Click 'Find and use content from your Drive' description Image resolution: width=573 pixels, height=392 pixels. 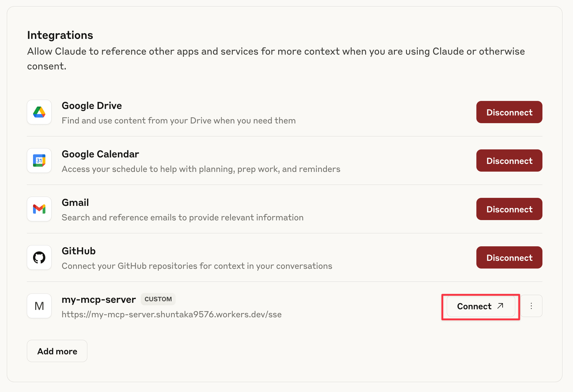pyautogui.click(x=179, y=121)
